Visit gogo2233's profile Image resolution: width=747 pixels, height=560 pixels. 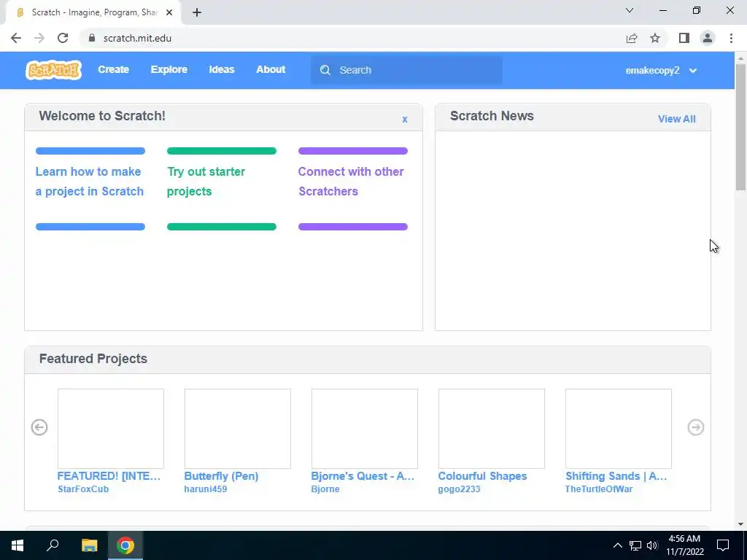point(459,489)
